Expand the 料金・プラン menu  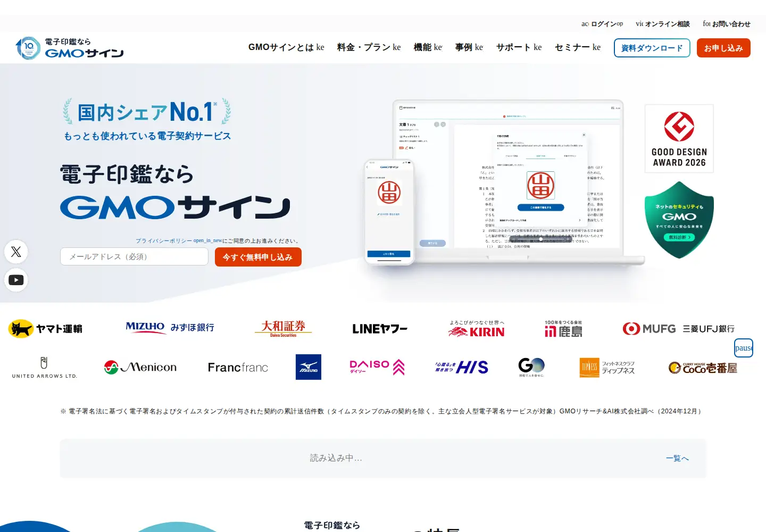(369, 47)
